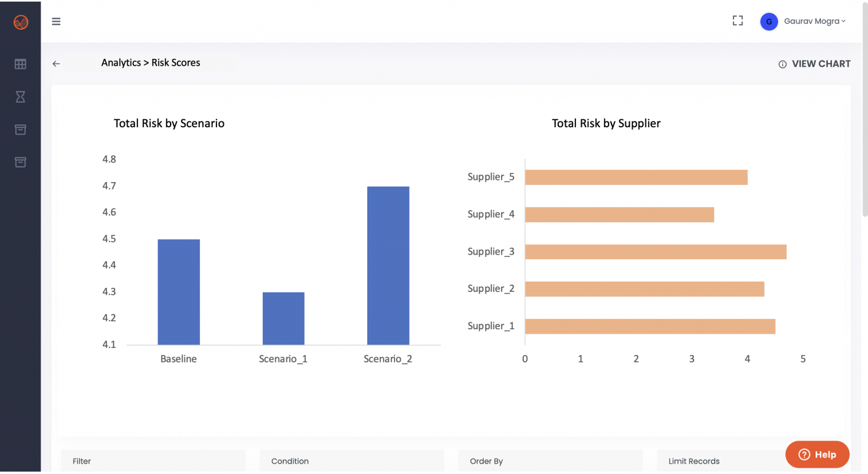This screenshot has width=868, height=474.
Task: Open the hourglass history icon in sidebar
Action: (20, 97)
